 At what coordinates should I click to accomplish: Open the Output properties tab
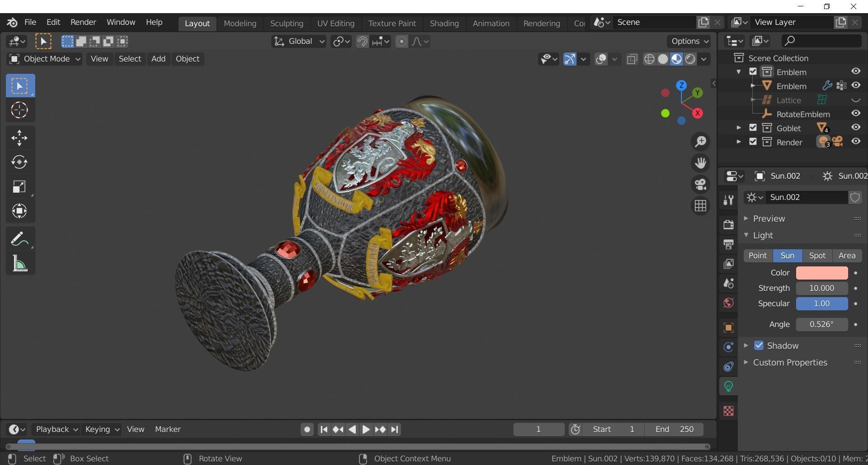[728, 244]
